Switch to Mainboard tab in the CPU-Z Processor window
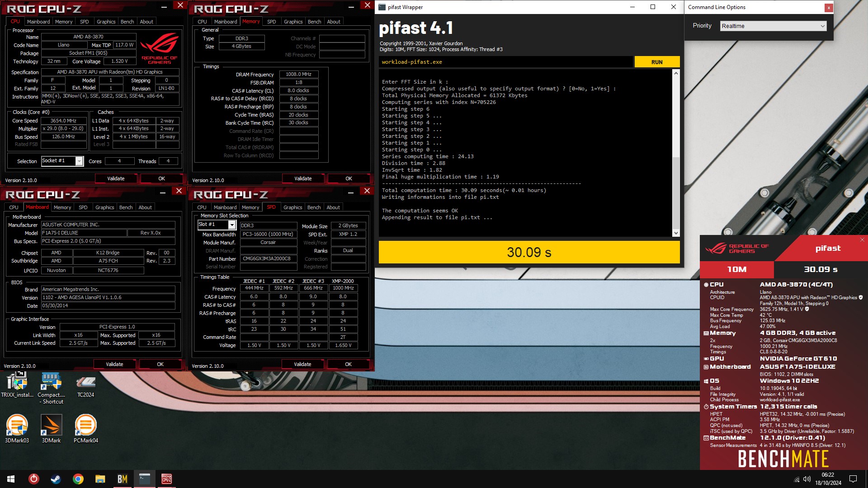The image size is (868, 488). click(x=38, y=22)
